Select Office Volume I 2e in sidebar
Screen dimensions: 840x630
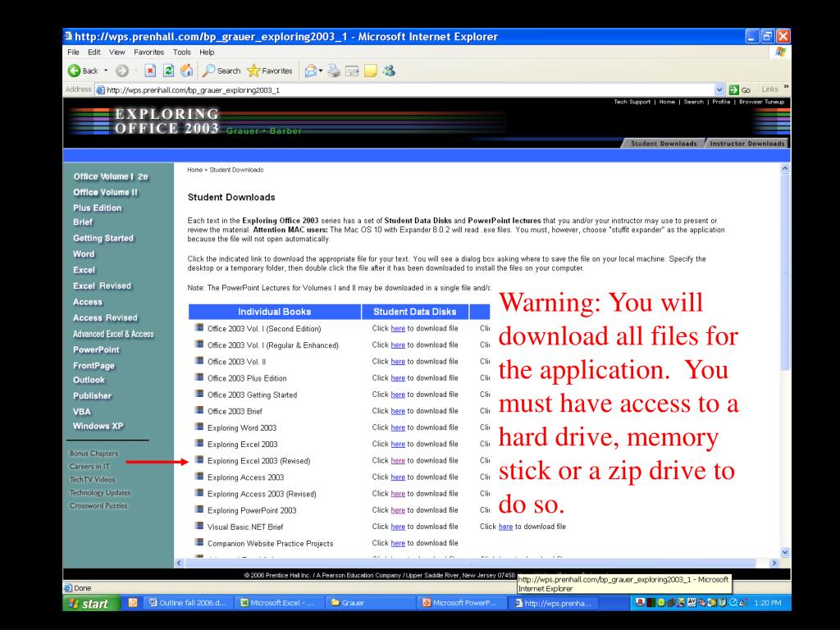[x=111, y=176]
